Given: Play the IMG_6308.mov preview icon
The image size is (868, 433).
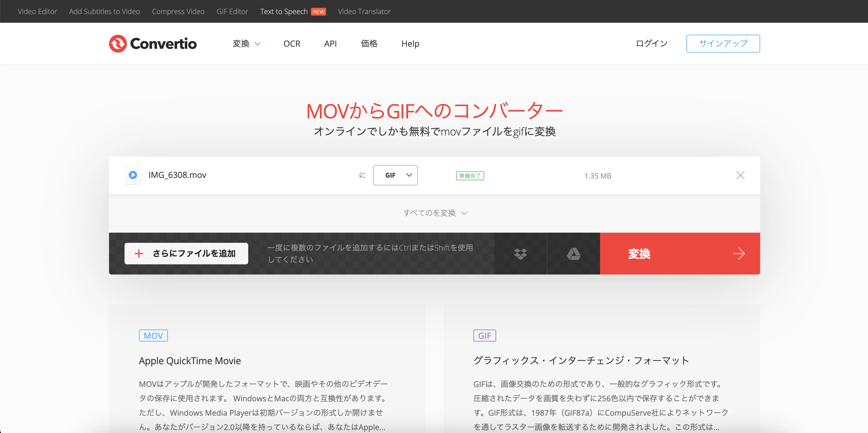Looking at the screenshot, I should 133,175.
